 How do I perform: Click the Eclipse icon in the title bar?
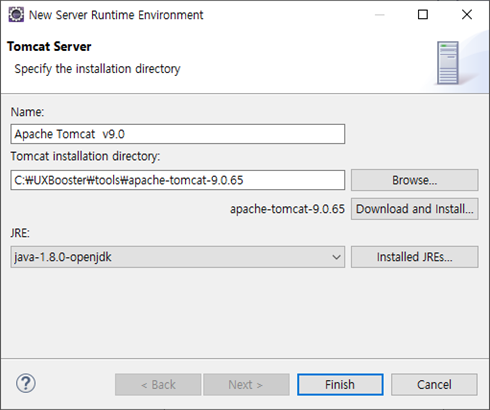(16, 15)
